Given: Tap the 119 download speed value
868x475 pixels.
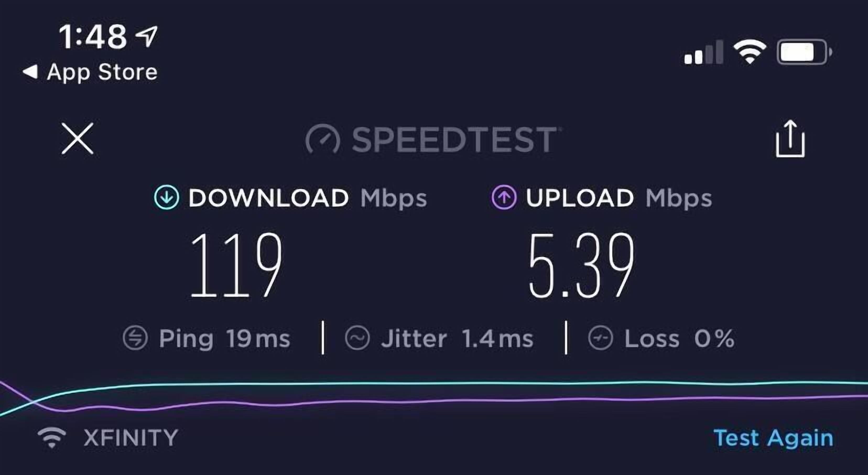Looking at the screenshot, I should tap(236, 265).
